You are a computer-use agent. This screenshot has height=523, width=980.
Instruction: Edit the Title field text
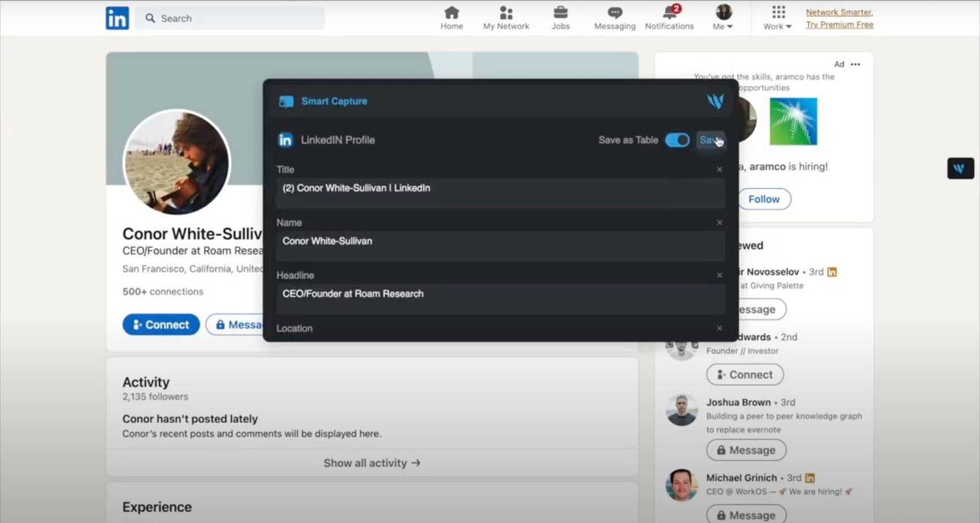click(501, 193)
